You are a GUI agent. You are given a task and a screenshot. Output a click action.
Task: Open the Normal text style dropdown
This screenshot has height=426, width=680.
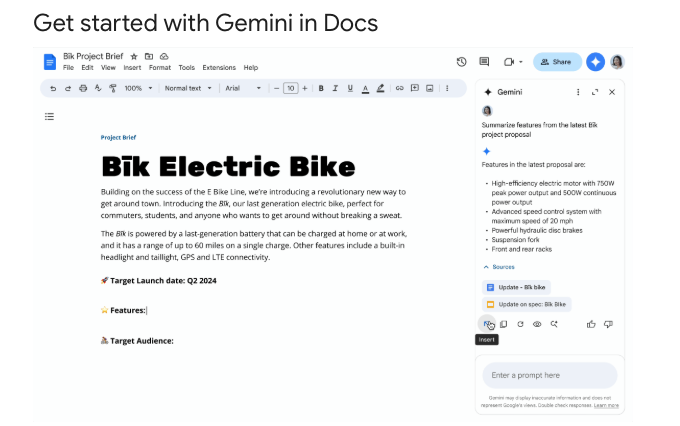click(188, 88)
